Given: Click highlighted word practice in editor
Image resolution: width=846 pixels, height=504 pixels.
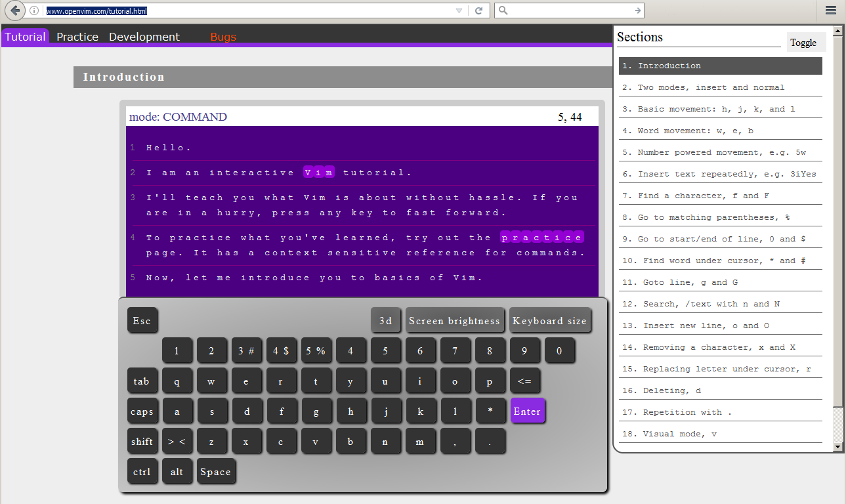Looking at the screenshot, I should [x=542, y=238].
